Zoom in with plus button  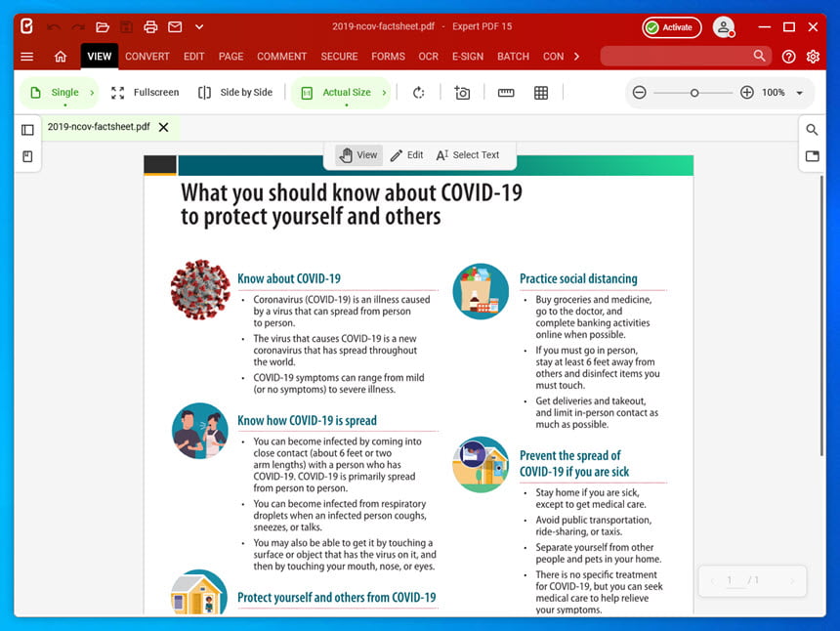coord(747,93)
